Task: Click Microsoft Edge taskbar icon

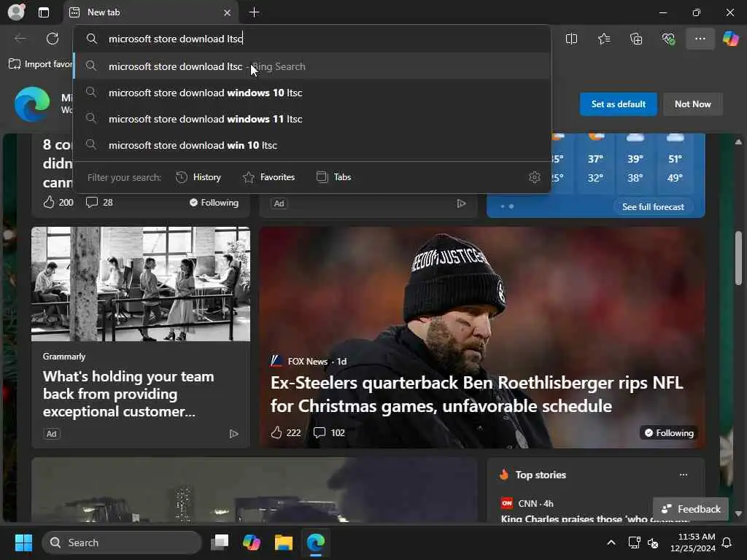Action: [x=315, y=542]
